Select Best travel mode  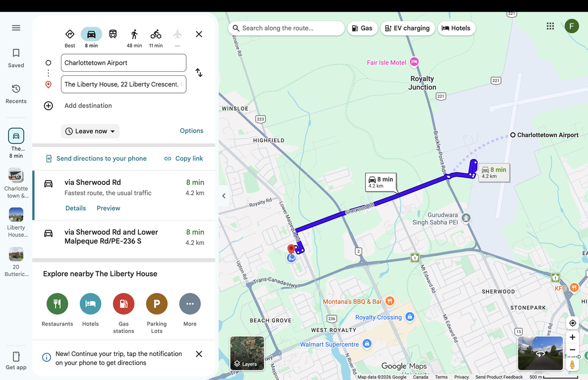pos(69,38)
